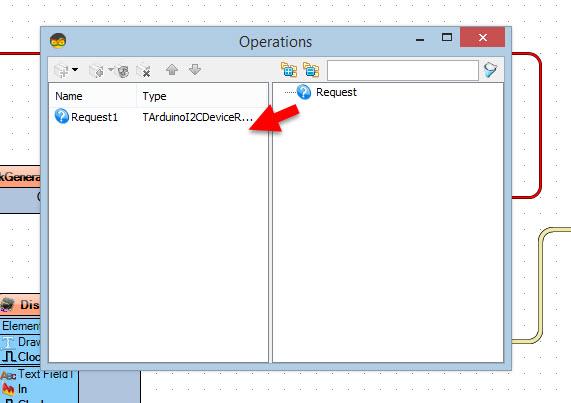This screenshot has width=571, height=403.
Task: Click the expand all folders icon
Action: 289,70
